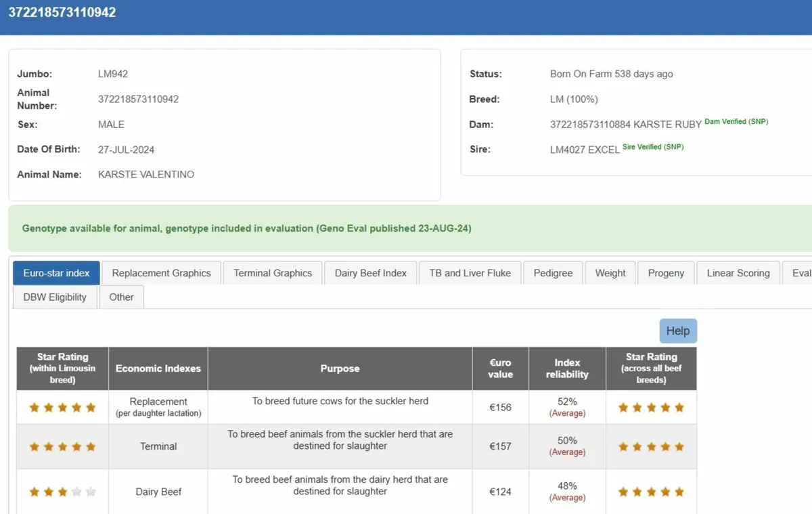
Task: Click the Index reliability column header
Action: click(567, 368)
